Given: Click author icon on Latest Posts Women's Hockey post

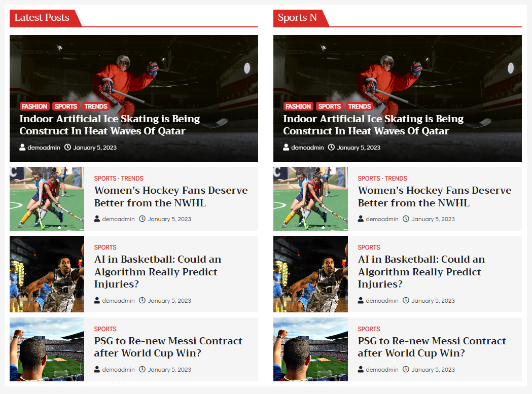Looking at the screenshot, I should [x=97, y=219].
